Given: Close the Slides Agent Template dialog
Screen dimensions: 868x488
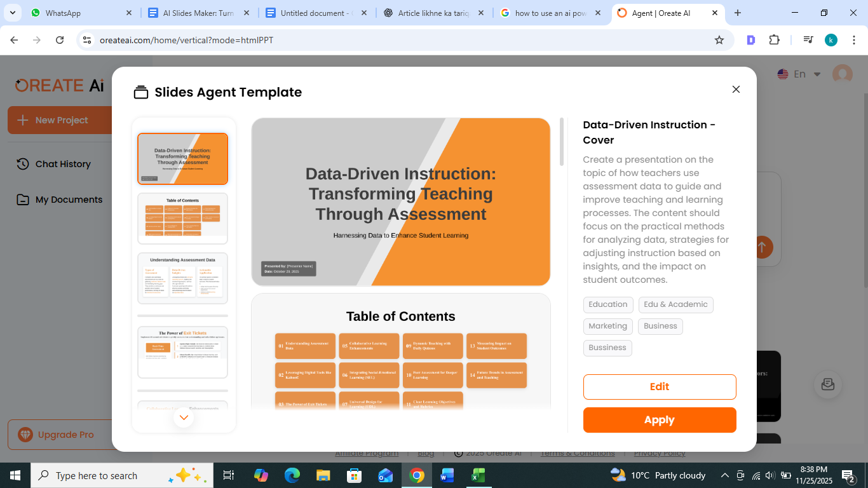Looking at the screenshot, I should point(736,90).
